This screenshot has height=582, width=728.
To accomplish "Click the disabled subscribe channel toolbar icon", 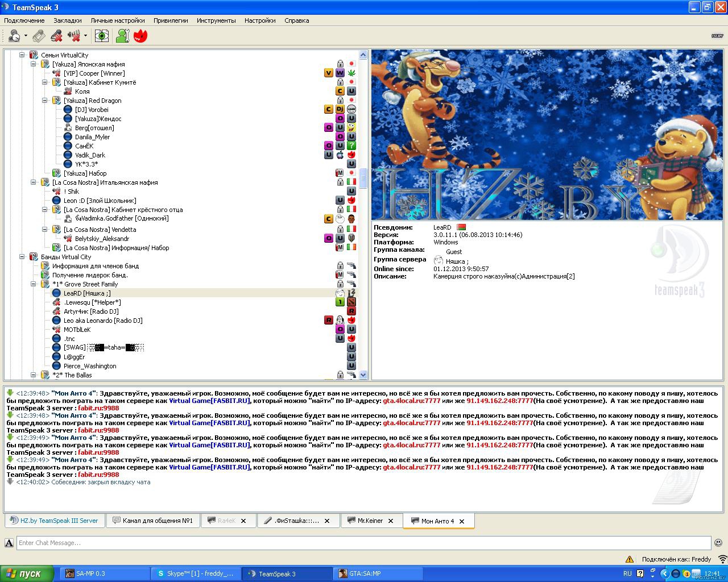I will click(39, 36).
